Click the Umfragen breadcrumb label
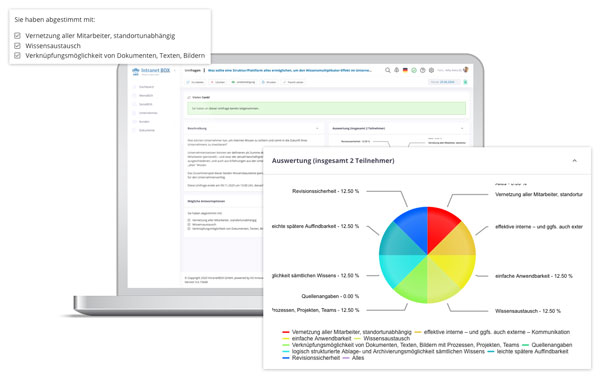 click(192, 70)
